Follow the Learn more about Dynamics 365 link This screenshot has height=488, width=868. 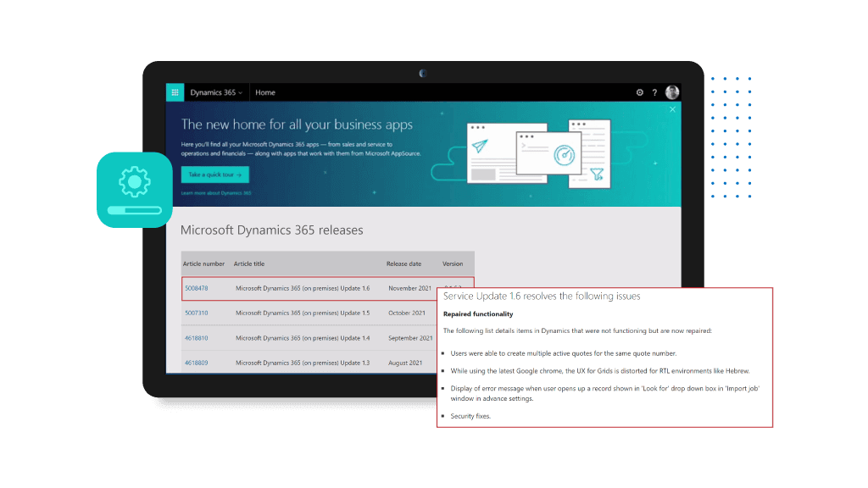pos(215,193)
